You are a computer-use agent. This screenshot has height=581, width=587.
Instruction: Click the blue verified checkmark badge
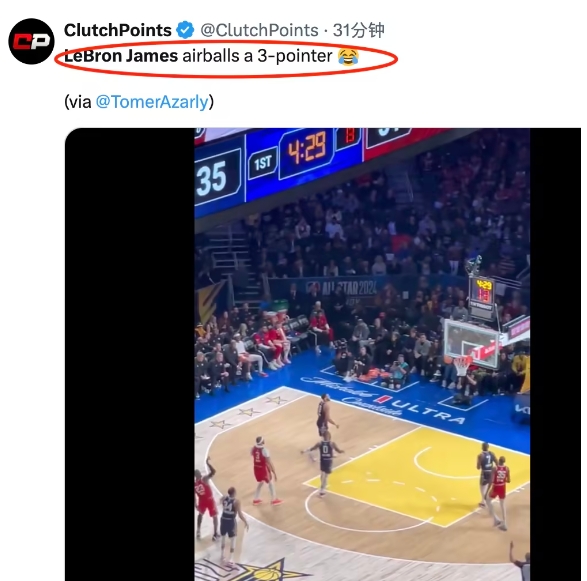[x=185, y=30]
